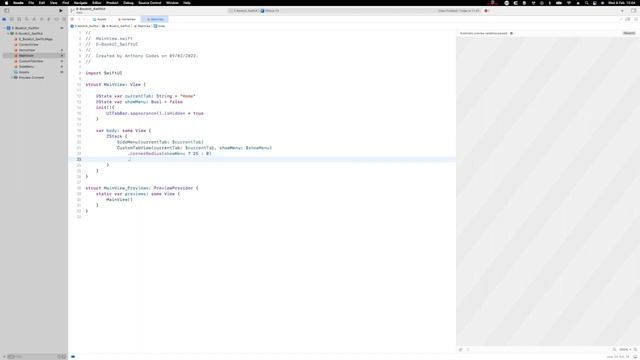Zoom in the preview canvas

pos(635,349)
